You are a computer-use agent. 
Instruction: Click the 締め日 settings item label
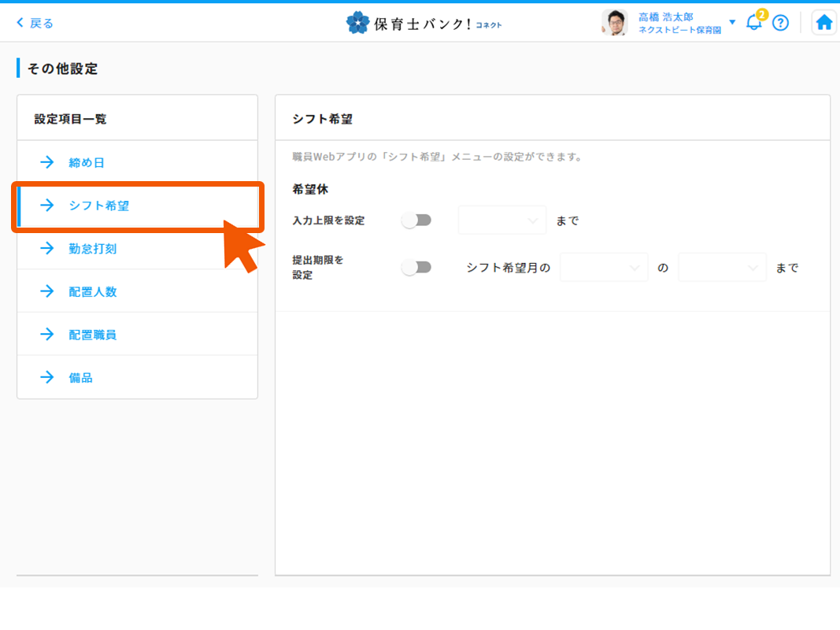pyautogui.click(x=87, y=163)
